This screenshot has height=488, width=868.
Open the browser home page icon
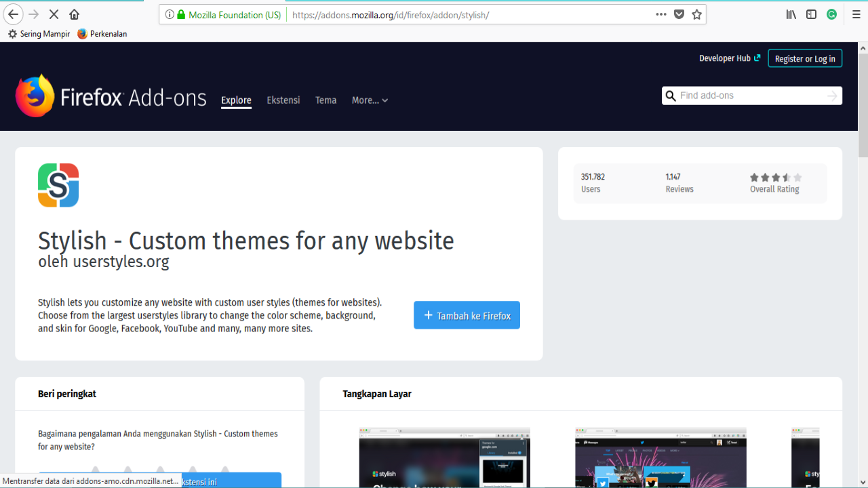[x=74, y=14]
